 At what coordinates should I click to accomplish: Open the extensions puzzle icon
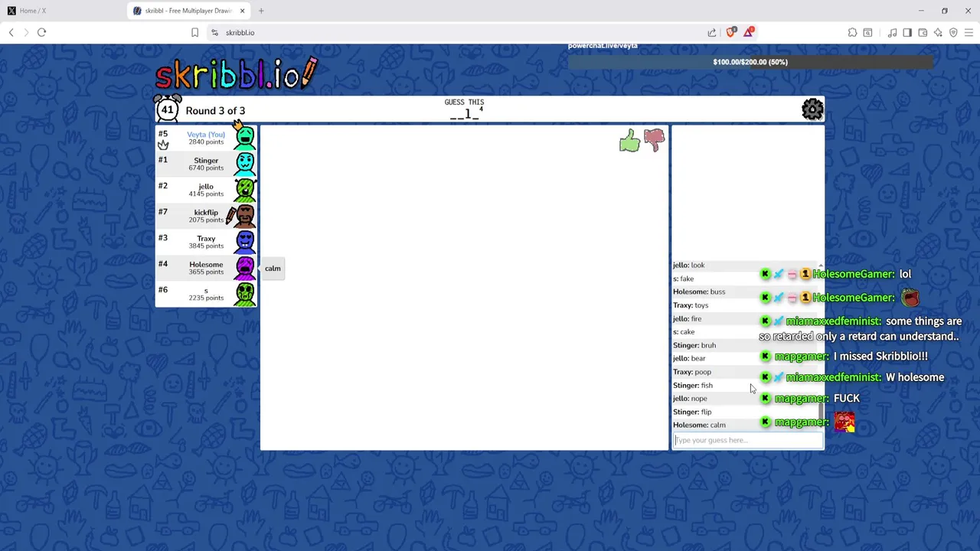[x=852, y=32]
